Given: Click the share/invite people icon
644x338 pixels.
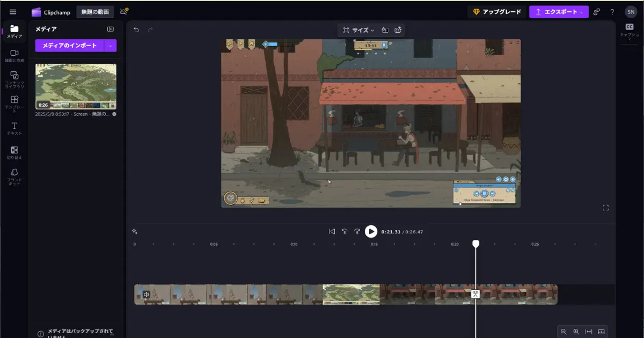Looking at the screenshot, I should (x=597, y=12).
